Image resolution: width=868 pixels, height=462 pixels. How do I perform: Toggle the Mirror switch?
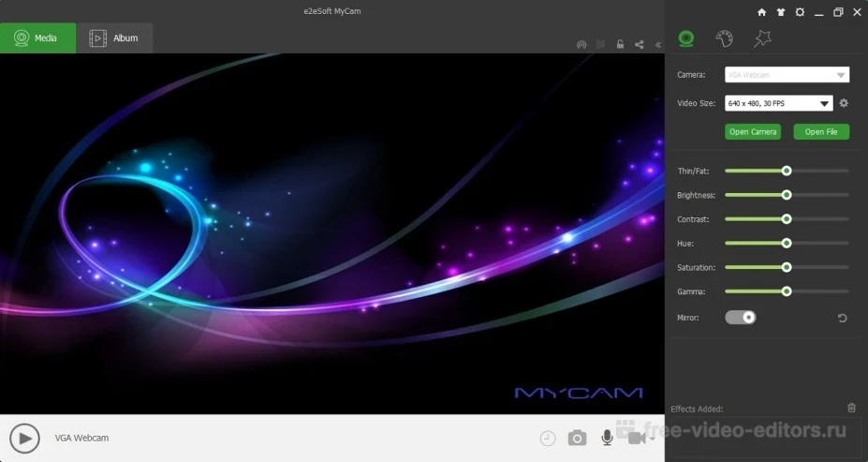pyautogui.click(x=740, y=318)
